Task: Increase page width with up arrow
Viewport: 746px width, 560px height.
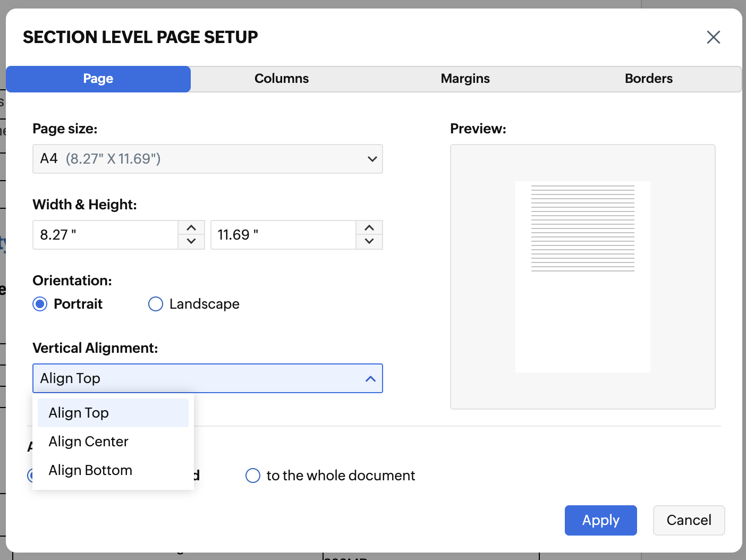Action: (191, 228)
